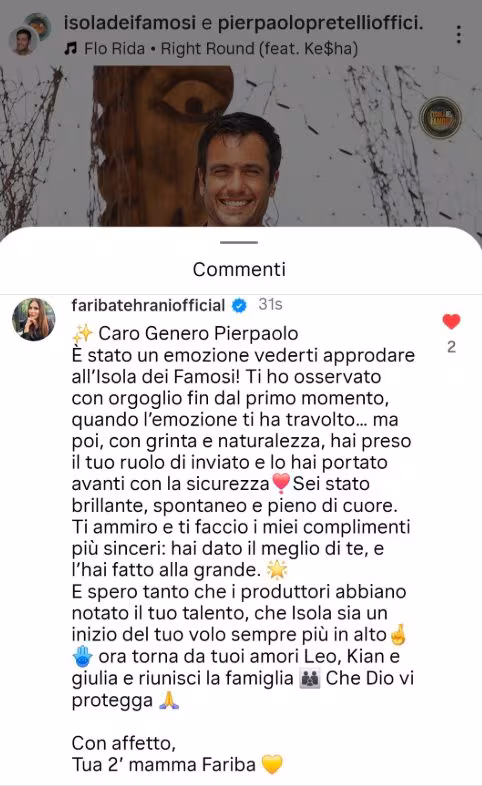Tap the Isola dei Famosi logo badge
The image size is (482, 786).
coord(440,117)
